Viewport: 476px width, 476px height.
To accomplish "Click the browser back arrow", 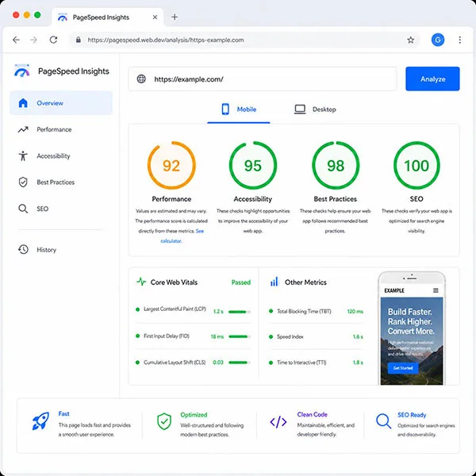I will pyautogui.click(x=16, y=40).
